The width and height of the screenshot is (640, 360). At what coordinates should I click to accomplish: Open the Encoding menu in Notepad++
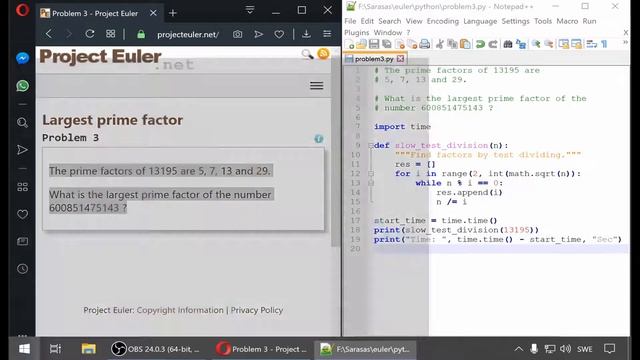coord(443,21)
